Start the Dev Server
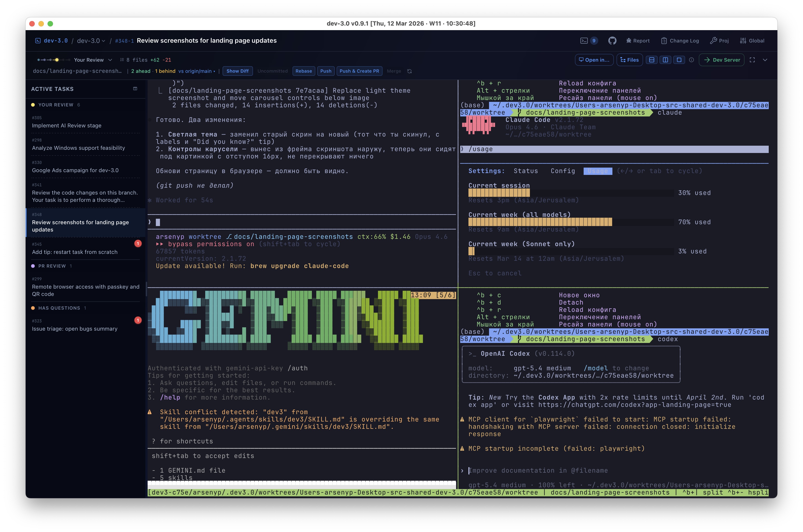The width and height of the screenshot is (803, 532). [x=721, y=60]
